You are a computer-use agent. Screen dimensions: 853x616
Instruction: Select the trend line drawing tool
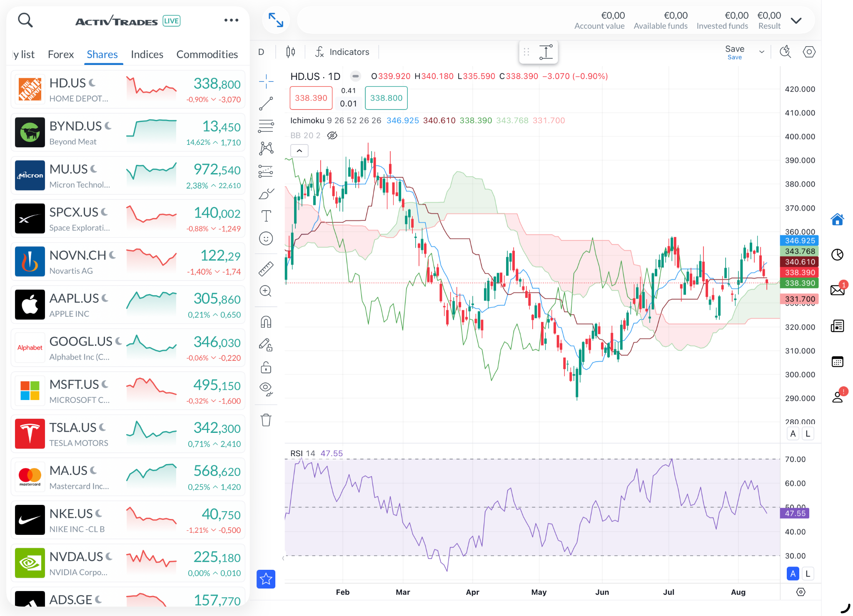click(266, 104)
